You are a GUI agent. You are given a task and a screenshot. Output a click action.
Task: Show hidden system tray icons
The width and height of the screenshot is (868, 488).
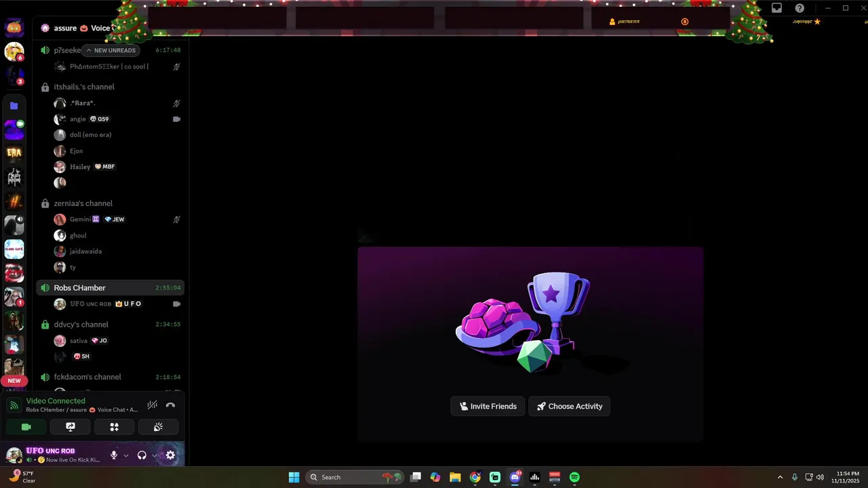point(780,477)
